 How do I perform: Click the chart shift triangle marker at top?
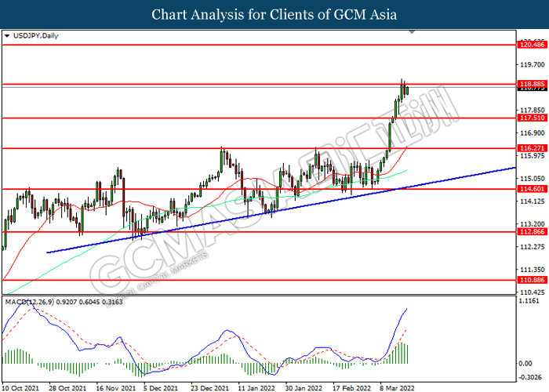(412, 32)
